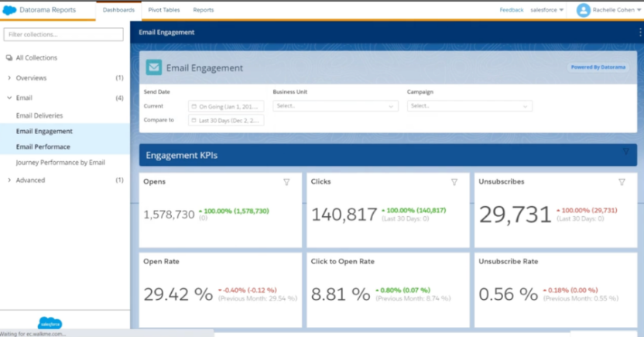The image size is (644, 337).
Task: Click the Open Rate widget title
Action: click(162, 261)
